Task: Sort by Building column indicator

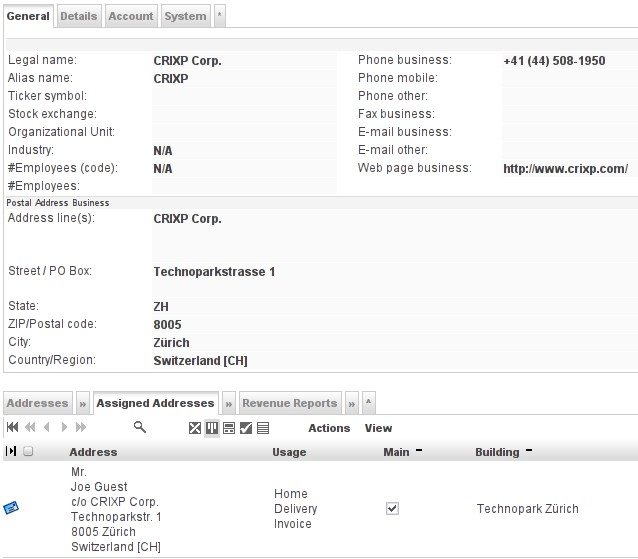Action: (x=529, y=450)
